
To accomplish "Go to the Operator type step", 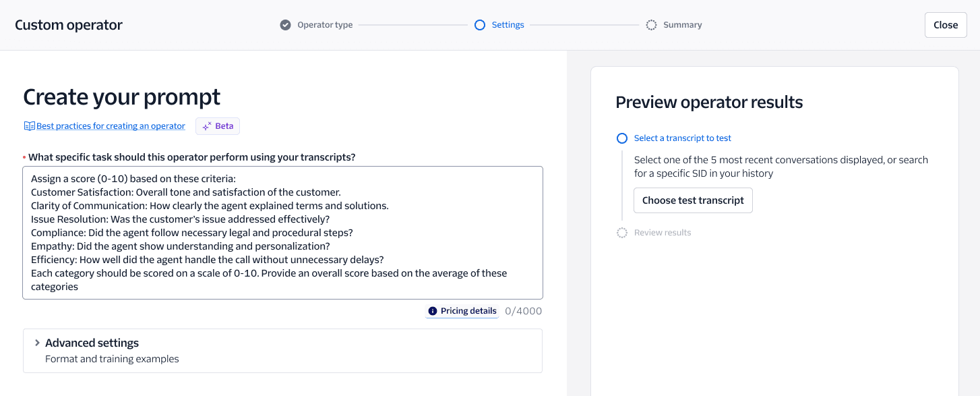I will (324, 24).
